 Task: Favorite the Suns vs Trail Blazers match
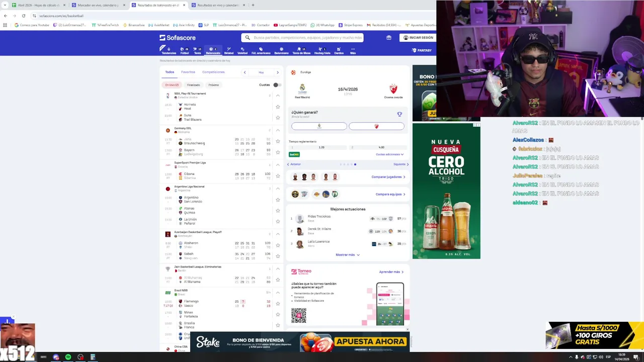coord(278,118)
